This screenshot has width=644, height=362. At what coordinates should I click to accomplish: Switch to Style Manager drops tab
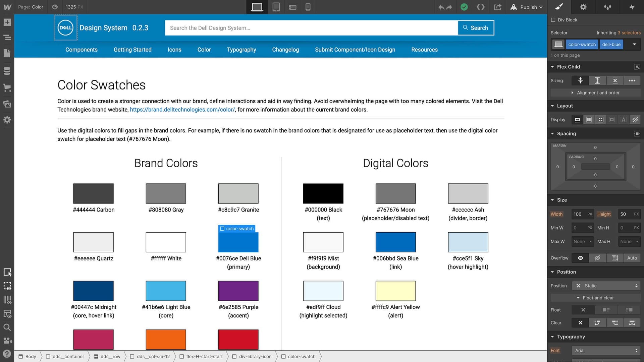pyautogui.click(x=607, y=7)
